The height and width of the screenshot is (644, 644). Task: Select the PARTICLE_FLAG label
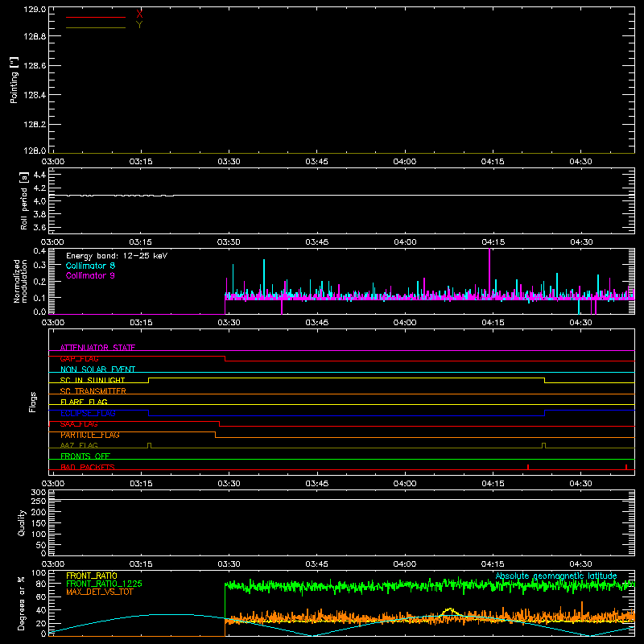click(90, 435)
